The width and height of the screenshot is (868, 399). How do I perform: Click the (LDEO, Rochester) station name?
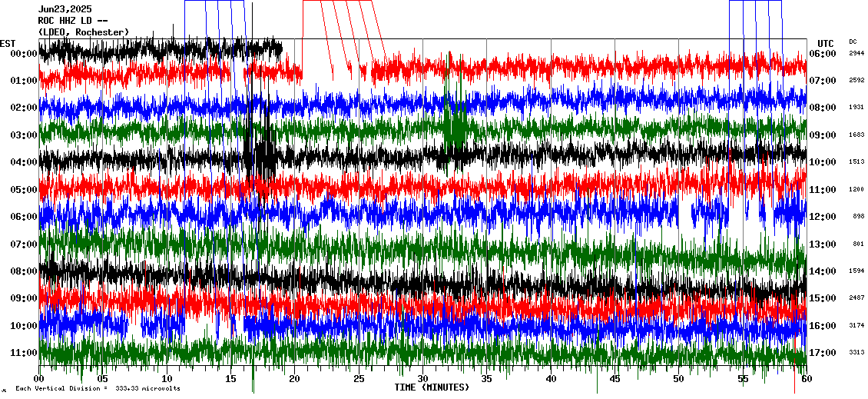[84, 32]
